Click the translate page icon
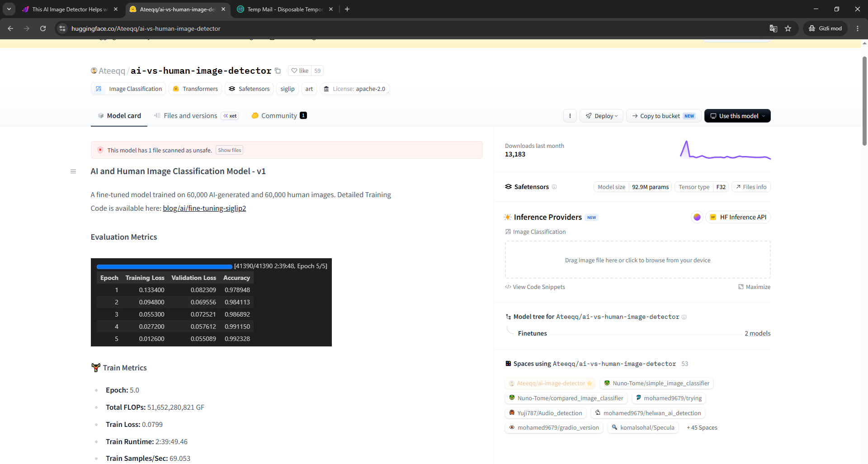 (x=774, y=28)
